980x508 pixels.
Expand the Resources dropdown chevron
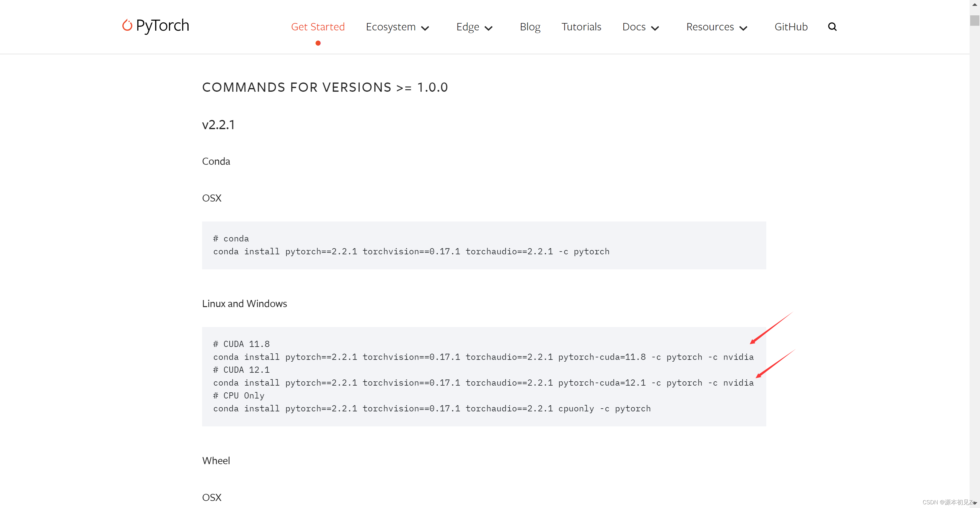click(743, 28)
